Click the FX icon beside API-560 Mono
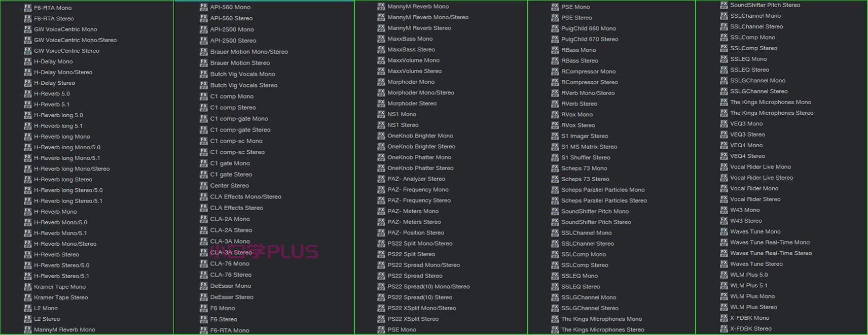The image size is (868, 335). 204,7
